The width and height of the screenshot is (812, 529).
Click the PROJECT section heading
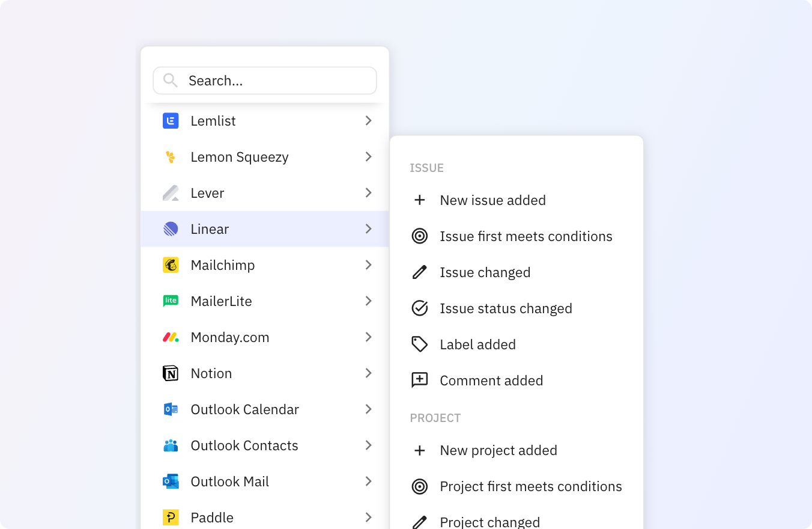(435, 418)
